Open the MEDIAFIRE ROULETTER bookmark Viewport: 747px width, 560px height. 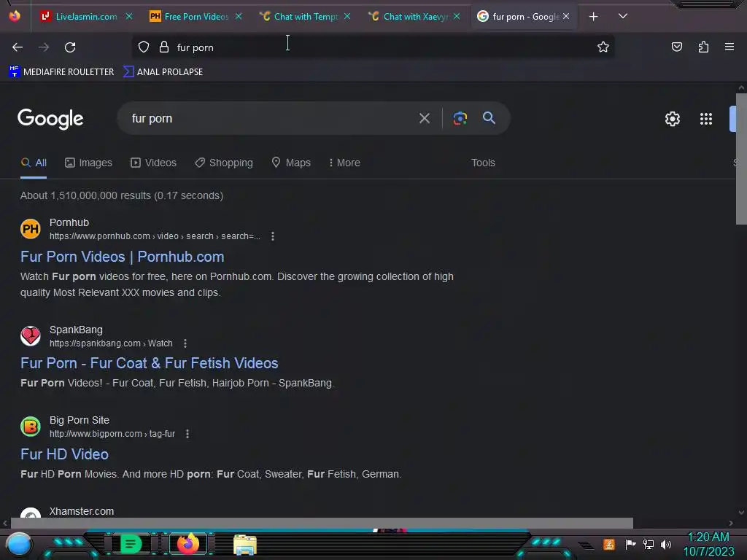point(61,72)
